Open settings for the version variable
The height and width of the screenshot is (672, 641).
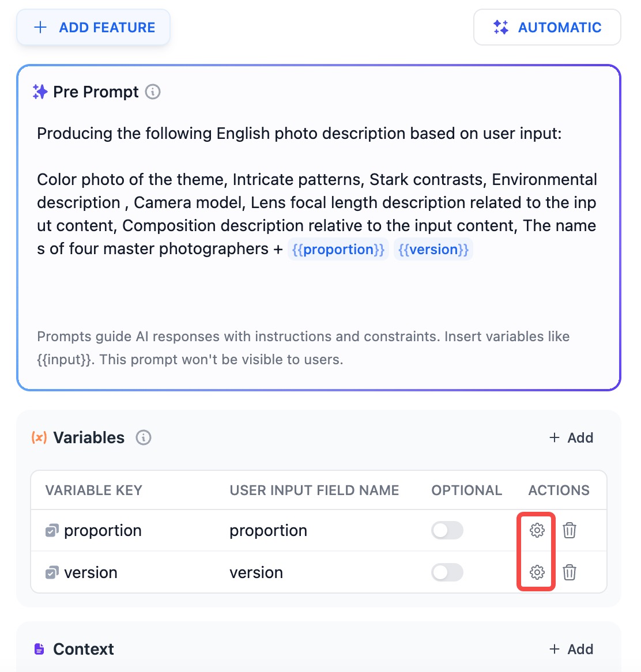pos(537,572)
